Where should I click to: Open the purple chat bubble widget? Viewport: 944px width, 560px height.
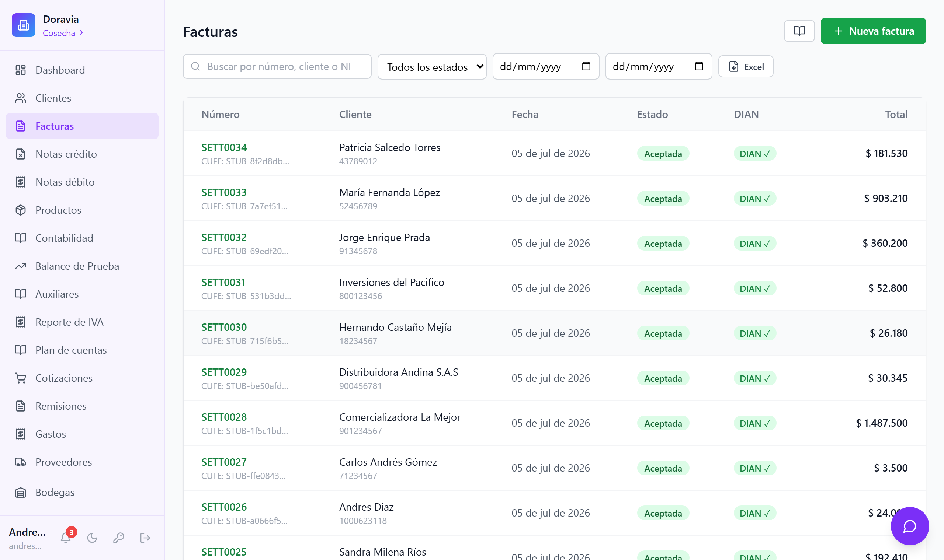point(910,526)
